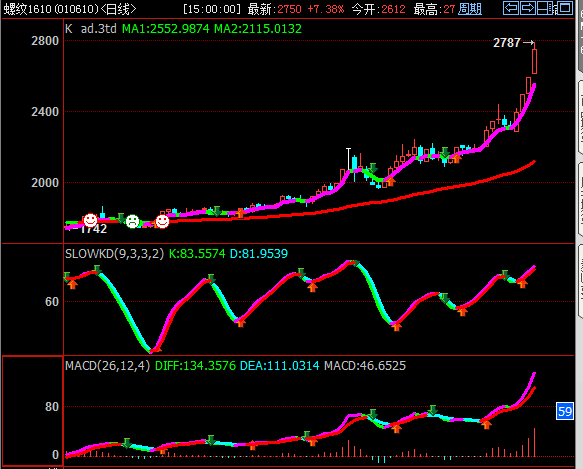The width and height of the screenshot is (583, 469).
Task: Click the rightmost green down arrow in MACD panel
Action: point(432,410)
